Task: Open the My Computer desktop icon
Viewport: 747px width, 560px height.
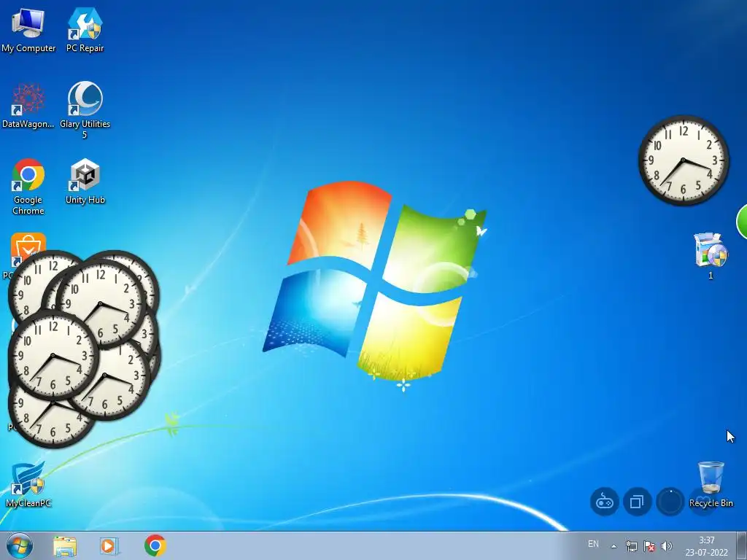Action: (28, 29)
